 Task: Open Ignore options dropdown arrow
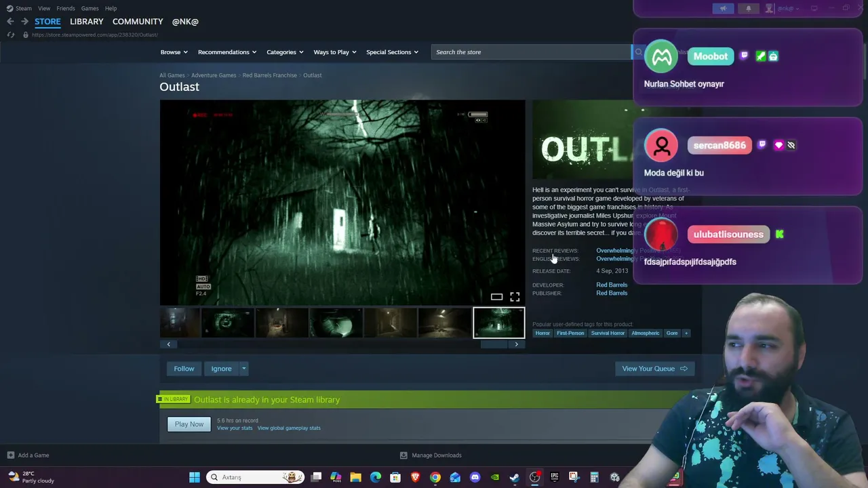[243, 369]
